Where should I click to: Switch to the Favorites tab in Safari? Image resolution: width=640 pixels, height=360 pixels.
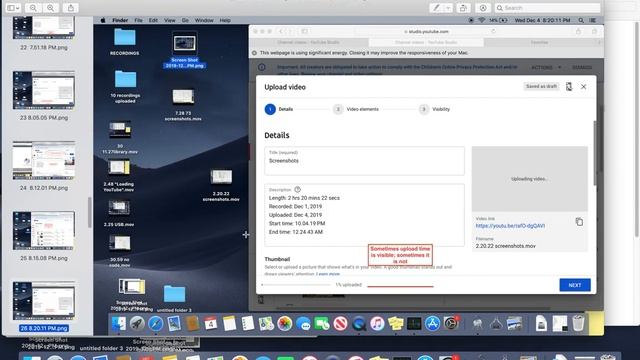[x=539, y=42]
